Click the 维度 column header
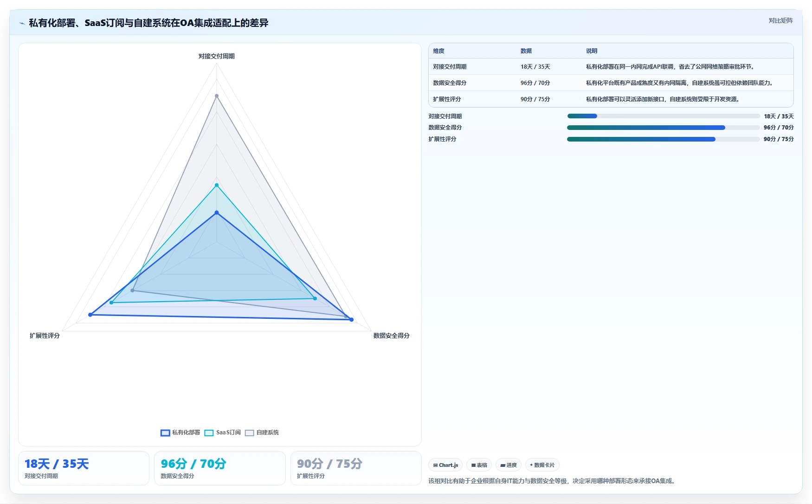Screen dimensions: 812x504 tap(438, 51)
